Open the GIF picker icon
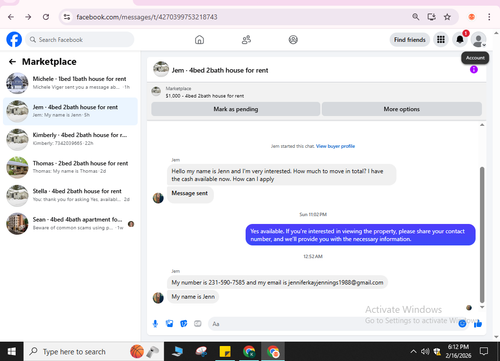Screen dimensions: 500x361 (x=198, y=324)
